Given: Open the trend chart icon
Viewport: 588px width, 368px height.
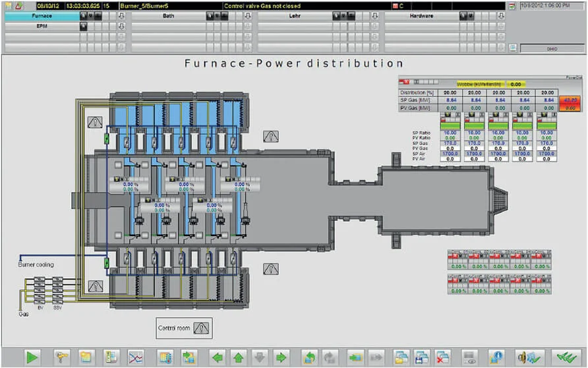Looking at the screenshot, I should 135,357.
